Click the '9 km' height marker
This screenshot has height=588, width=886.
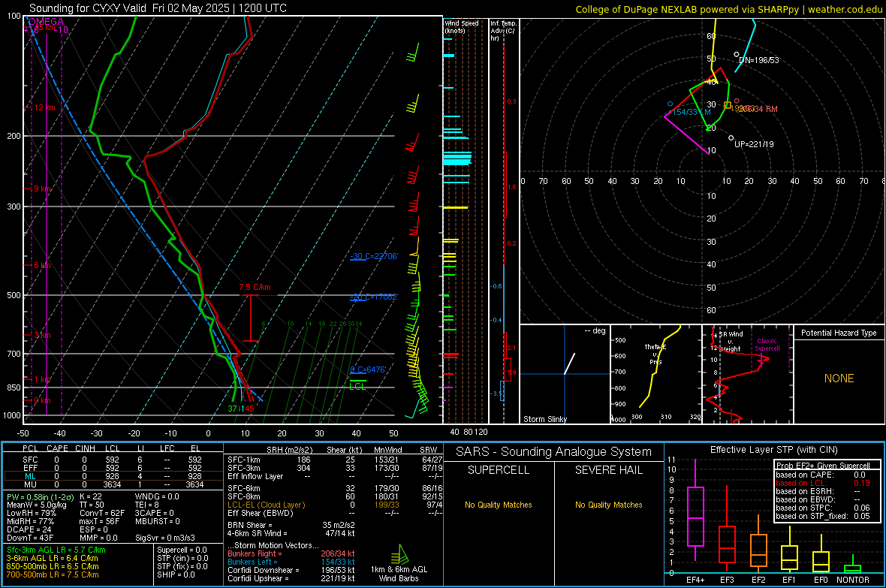click(x=42, y=188)
